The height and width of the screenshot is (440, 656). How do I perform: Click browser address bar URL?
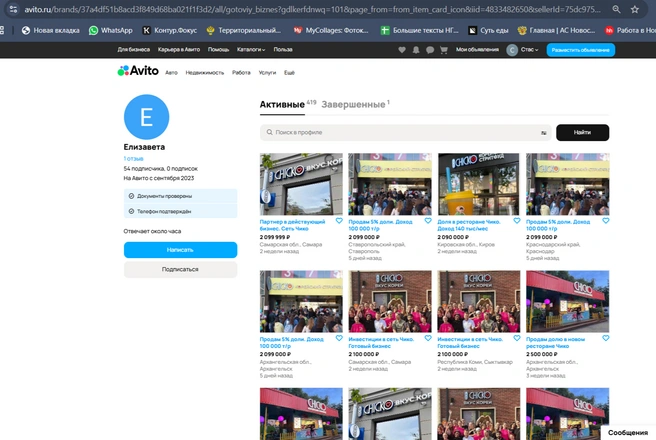point(312,9)
